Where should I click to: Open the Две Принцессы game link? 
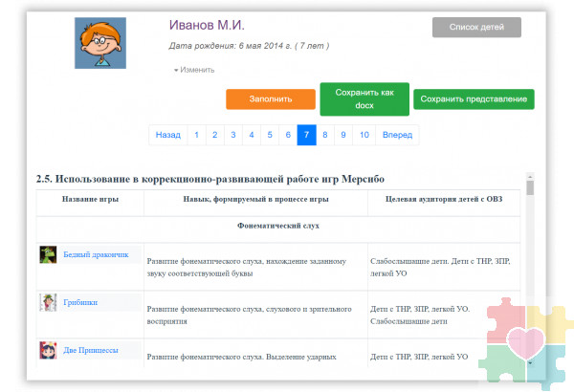tap(91, 350)
